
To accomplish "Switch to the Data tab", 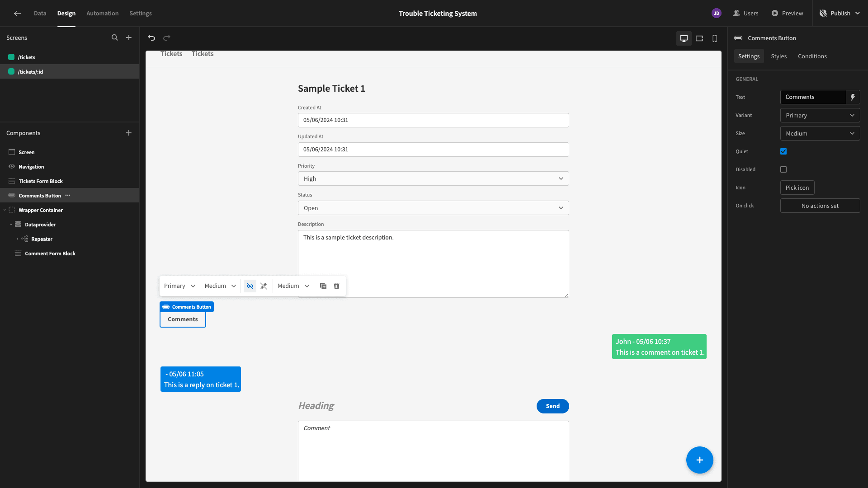I will coord(40,14).
